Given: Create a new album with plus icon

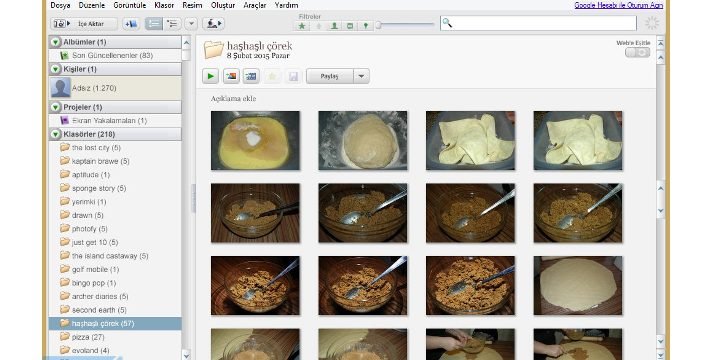Looking at the screenshot, I should click(131, 24).
